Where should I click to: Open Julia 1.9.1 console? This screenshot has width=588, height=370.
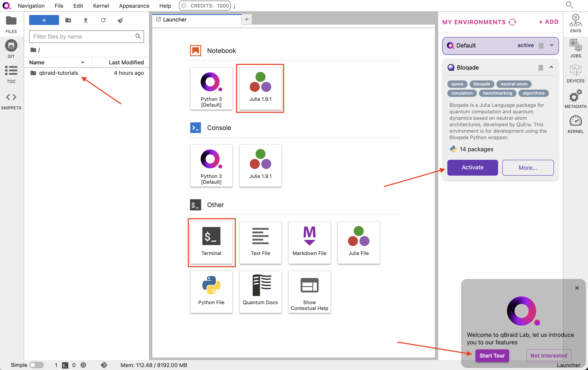click(260, 166)
